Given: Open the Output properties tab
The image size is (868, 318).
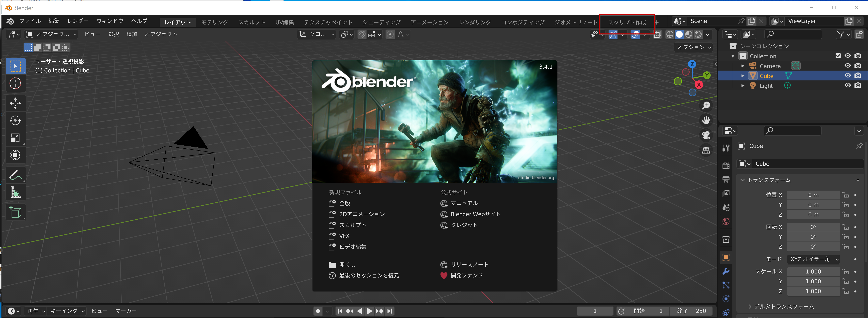Looking at the screenshot, I should [726, 180].
